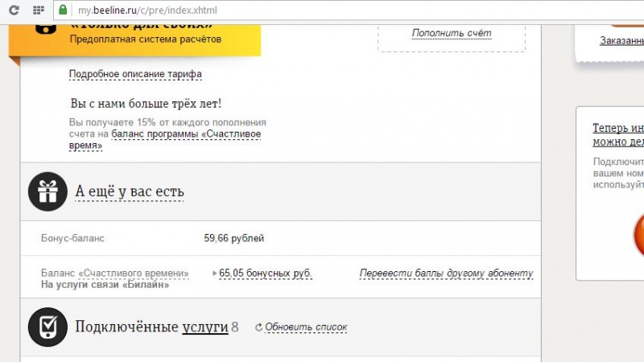Click Перевести баллы другому абоненту link

(447, 274)
